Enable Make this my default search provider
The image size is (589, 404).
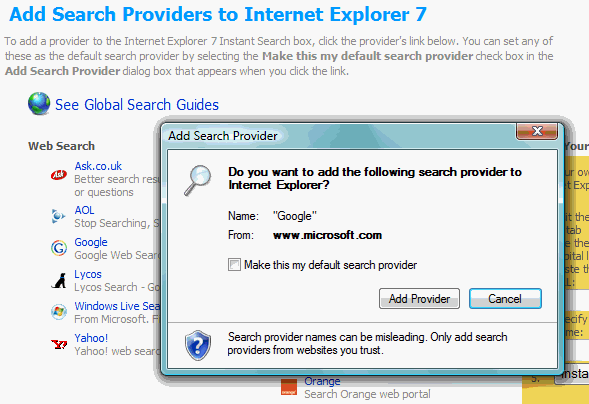point(234,265)
